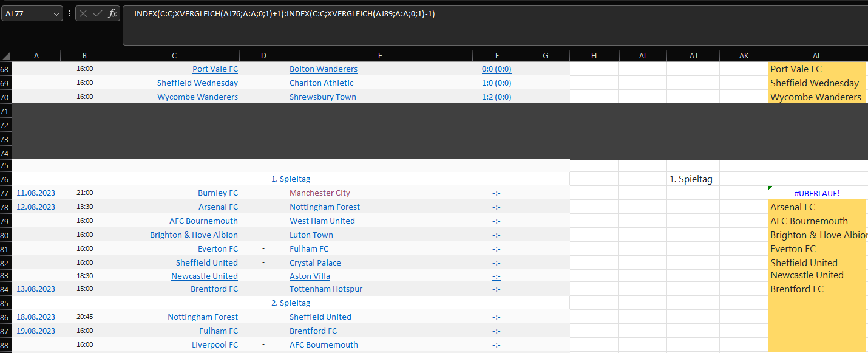Open the Charlton Athletic link
The image size is (868, 353).
coord(321,83)
